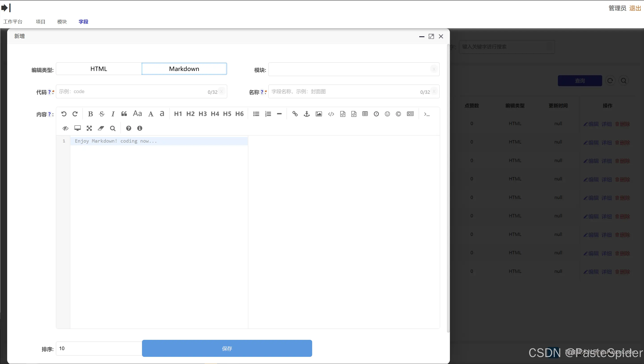Select the HTML edit type
The image size is (644, 364).
click(x=99, y=69)
